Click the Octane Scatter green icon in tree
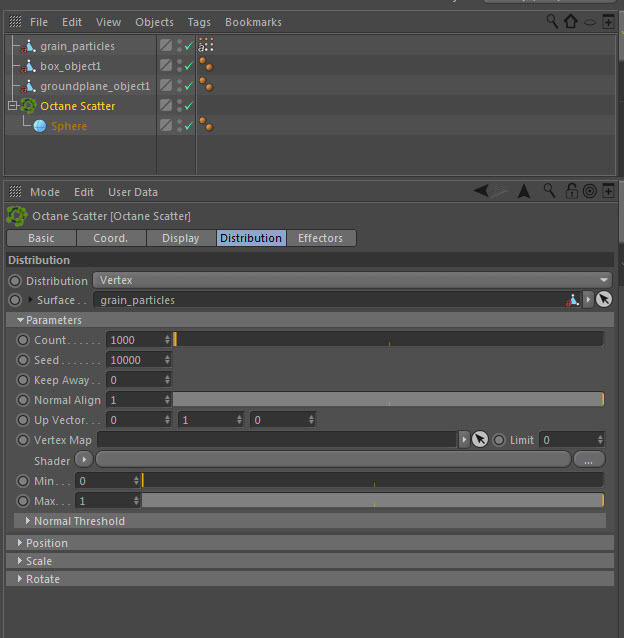 click(x=28, y=106)
